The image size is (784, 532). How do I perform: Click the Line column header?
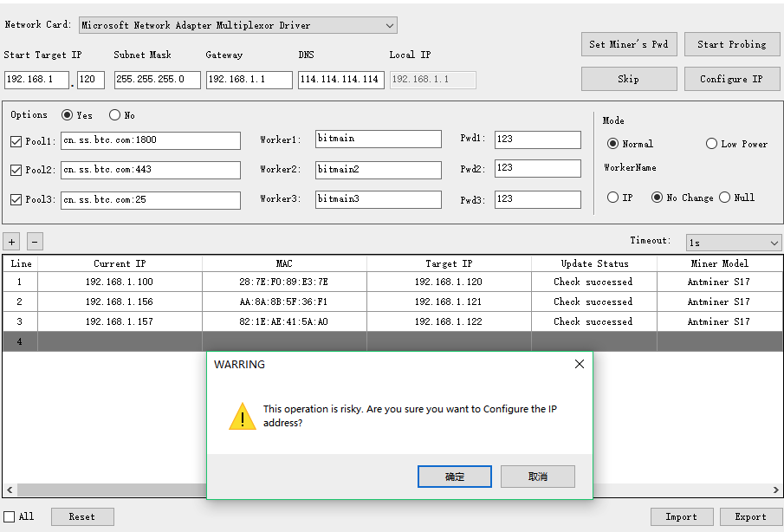click(21, 263)
